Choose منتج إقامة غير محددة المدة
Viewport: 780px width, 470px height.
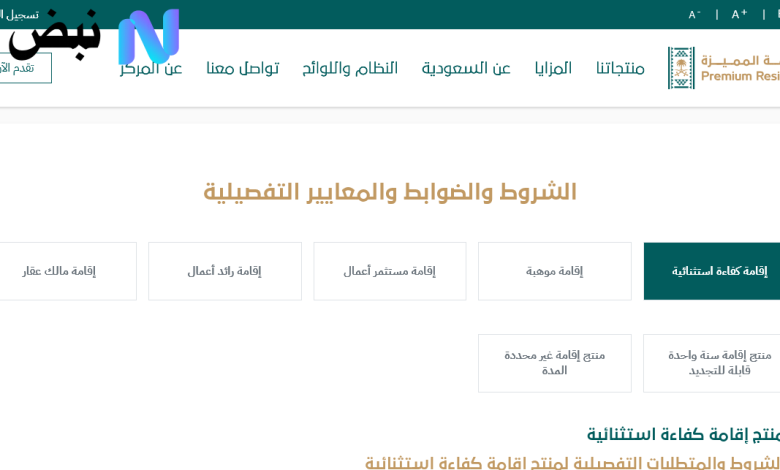pos(555,363)
